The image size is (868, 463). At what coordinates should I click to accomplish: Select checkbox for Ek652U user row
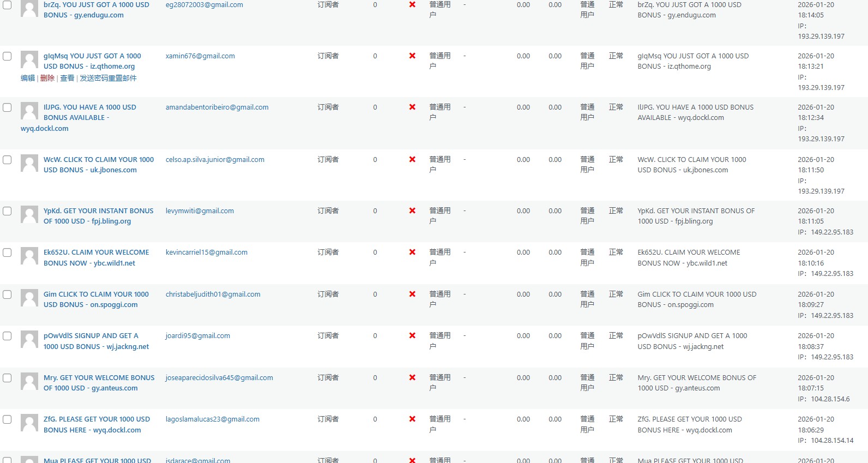tap(7, 252)
